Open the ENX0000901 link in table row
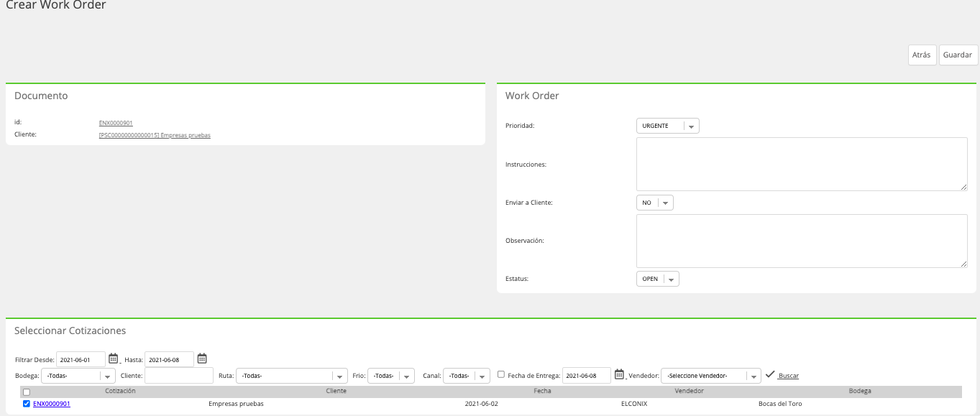 click(52, 404)
